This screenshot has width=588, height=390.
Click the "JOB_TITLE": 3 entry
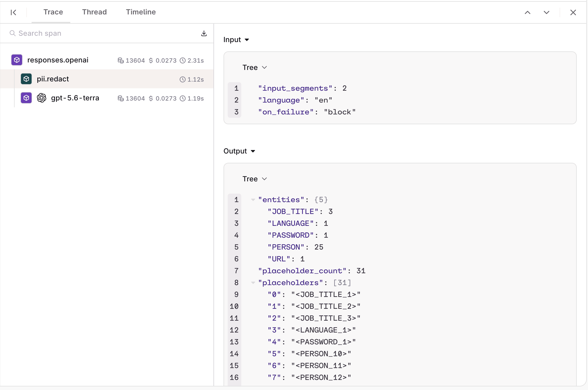pos(300,211)
